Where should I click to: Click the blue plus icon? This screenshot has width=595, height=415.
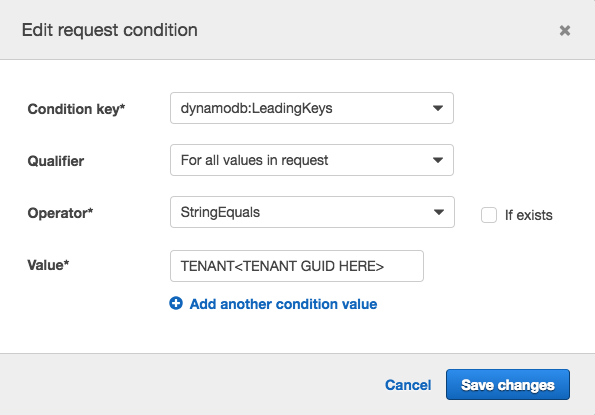pos(176,303)
